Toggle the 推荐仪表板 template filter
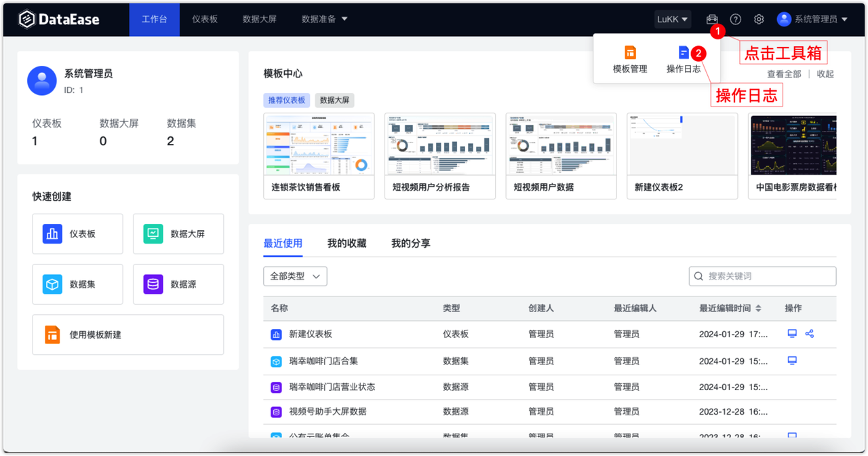 pos(286,100)
